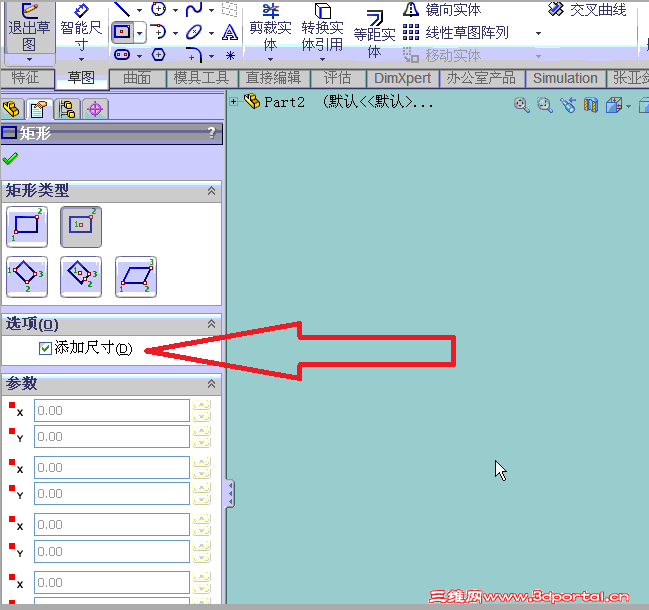Open DimXpertManager crosshair tab icon

pos(95,109)
